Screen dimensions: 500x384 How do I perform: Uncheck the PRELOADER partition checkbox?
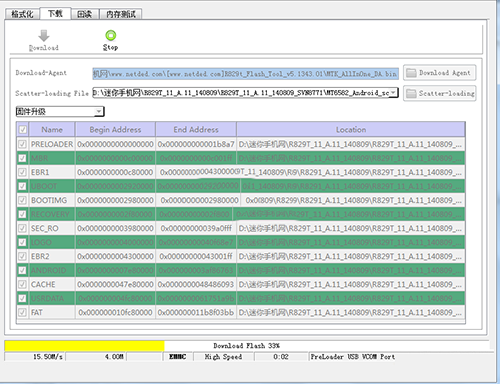[x=23, y=144]
